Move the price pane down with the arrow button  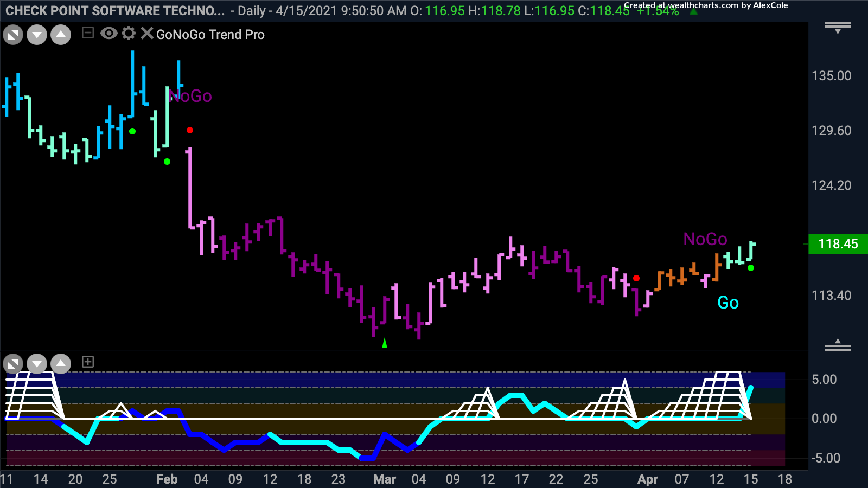[x=37, y=35]
